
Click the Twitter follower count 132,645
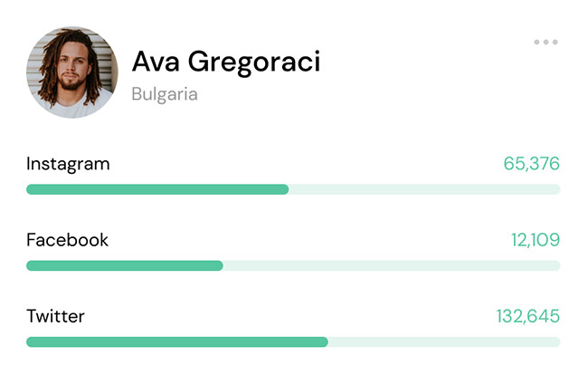coord(527,316)
